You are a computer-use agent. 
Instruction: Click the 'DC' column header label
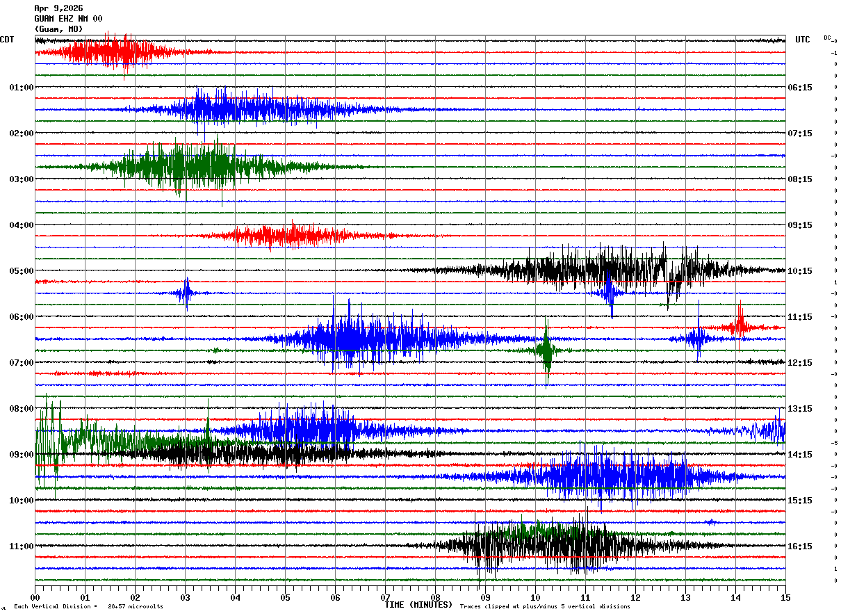[x=827, y=38]
